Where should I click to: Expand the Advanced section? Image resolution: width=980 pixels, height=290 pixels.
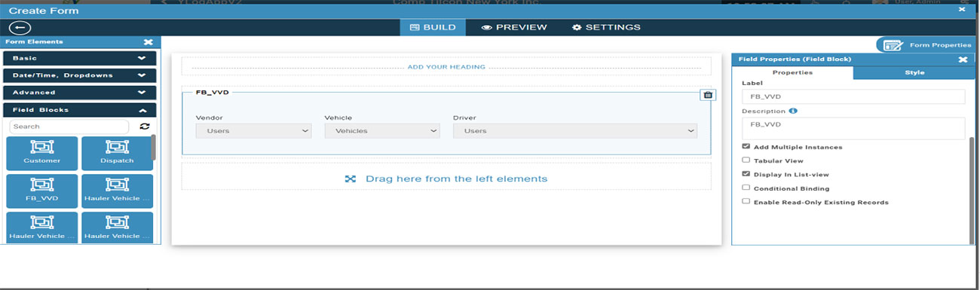[80, 93]
